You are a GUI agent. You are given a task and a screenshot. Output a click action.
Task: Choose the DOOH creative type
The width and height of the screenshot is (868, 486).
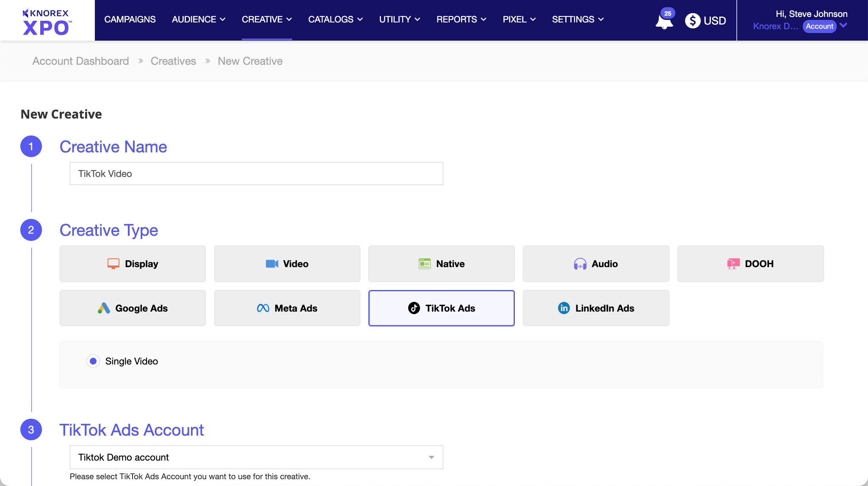point(750,264)
